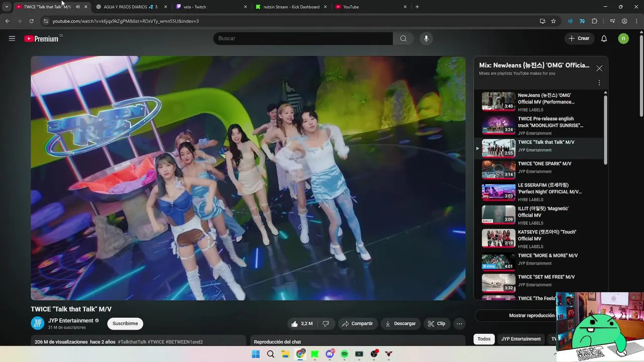This screenshot has height=362, width=644.
Task: Open Chrome profile icon
Action: [624, 21]
